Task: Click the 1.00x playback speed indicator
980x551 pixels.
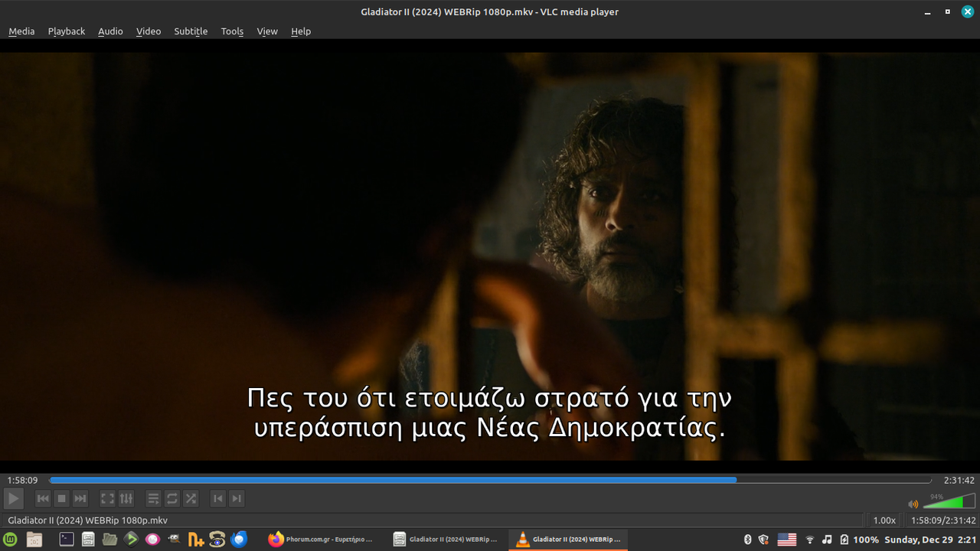Action: pyautogui.click(x=884, y=520)
